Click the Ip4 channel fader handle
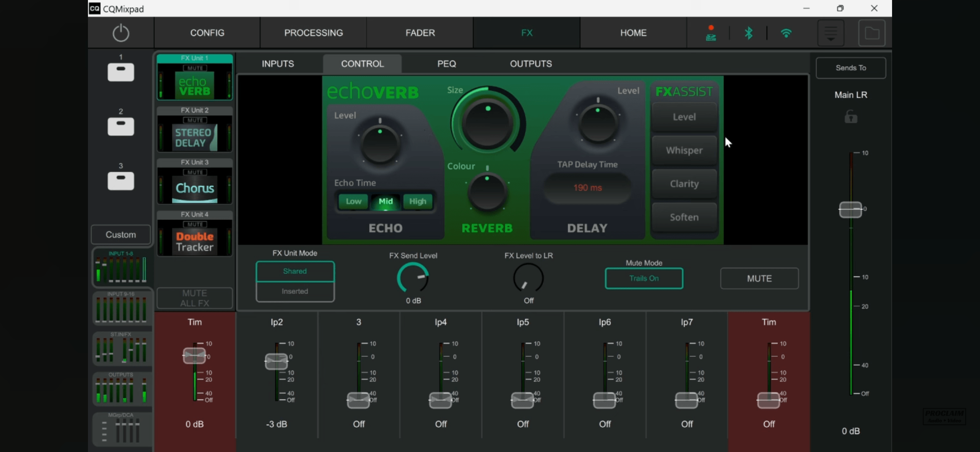This screenshot has width=980, height=452. tap(441, 400)
